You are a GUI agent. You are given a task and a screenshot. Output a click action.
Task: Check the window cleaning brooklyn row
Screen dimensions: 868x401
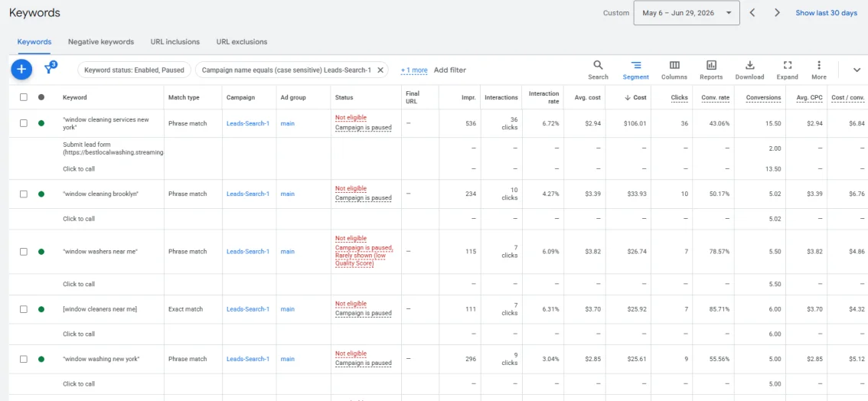pos(23,194)
